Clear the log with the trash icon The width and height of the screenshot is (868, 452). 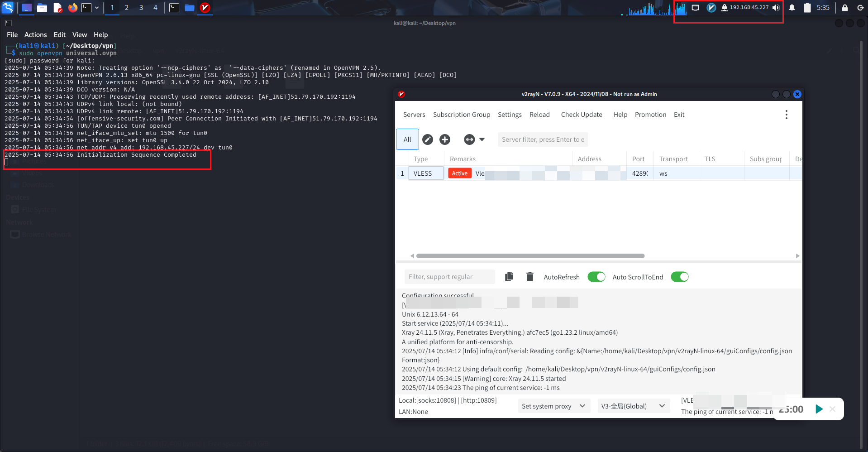coord(530,277)
